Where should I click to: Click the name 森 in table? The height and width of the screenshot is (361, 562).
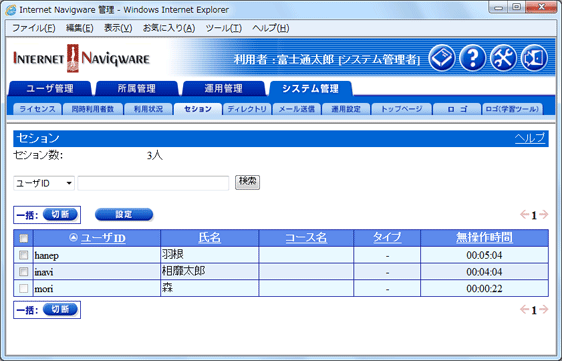[167, 288]
